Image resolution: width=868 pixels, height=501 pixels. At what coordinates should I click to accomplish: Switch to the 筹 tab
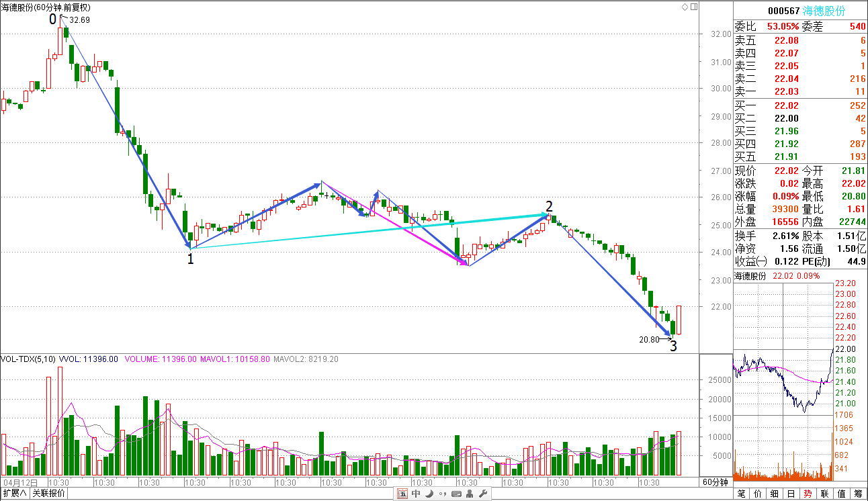pos(859,494)
